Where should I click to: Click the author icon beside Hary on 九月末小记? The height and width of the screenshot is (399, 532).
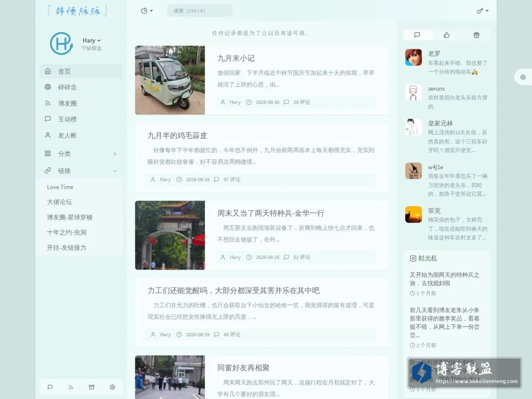point(223,102)
